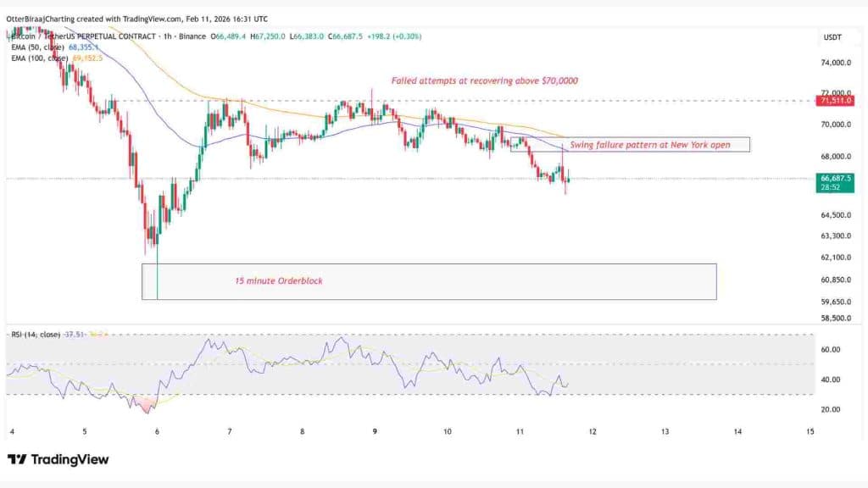Click the 'Failed attempts at recovering above $70,0000' annotation
Image resolution: width=868 pixels, height=488 pixels.
tap(483, 81)
